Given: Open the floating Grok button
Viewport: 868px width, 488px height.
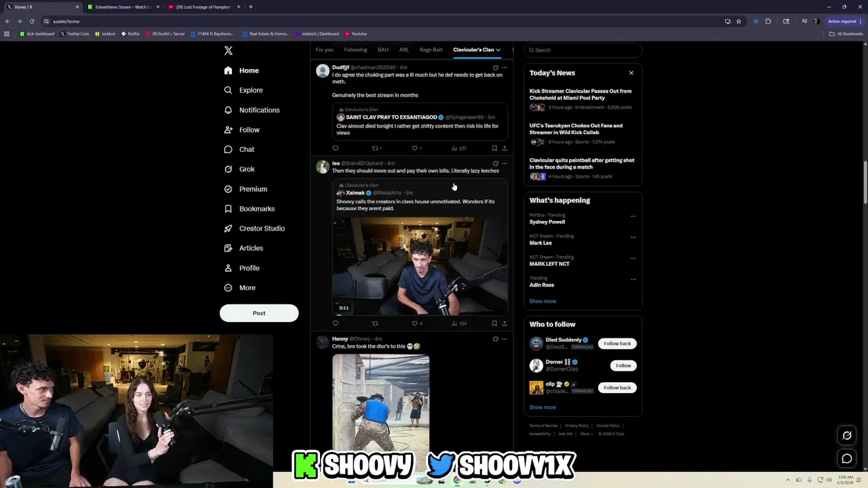Looking at the screenshot, I should tap(847, 436).
